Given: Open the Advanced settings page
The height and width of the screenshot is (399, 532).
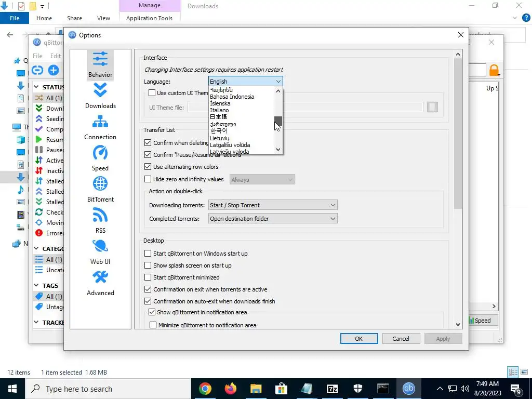Looking at the screenshot, I should pyautogui.click(x=100, y=283).
